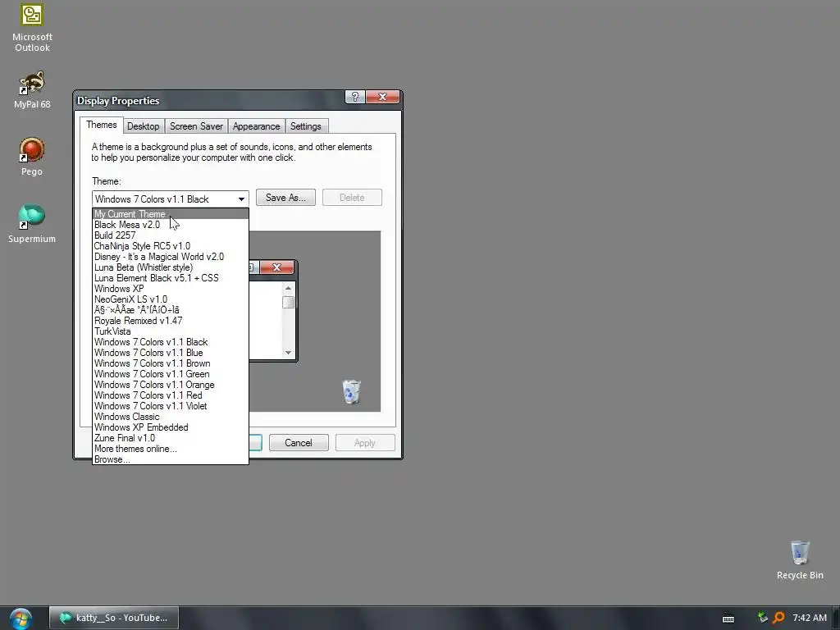Image resolution: width=840 pixels, height=630 pixels.
Task: Pick Zune Final v1.0 theme
Action: click(x=171, y=438)
